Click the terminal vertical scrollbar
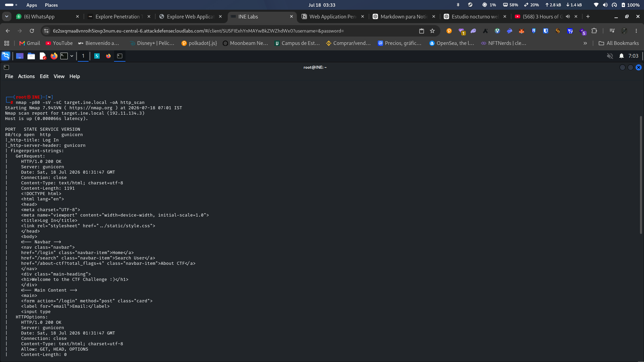The width and height of the screenshot is (644, 362). point(641,175)
